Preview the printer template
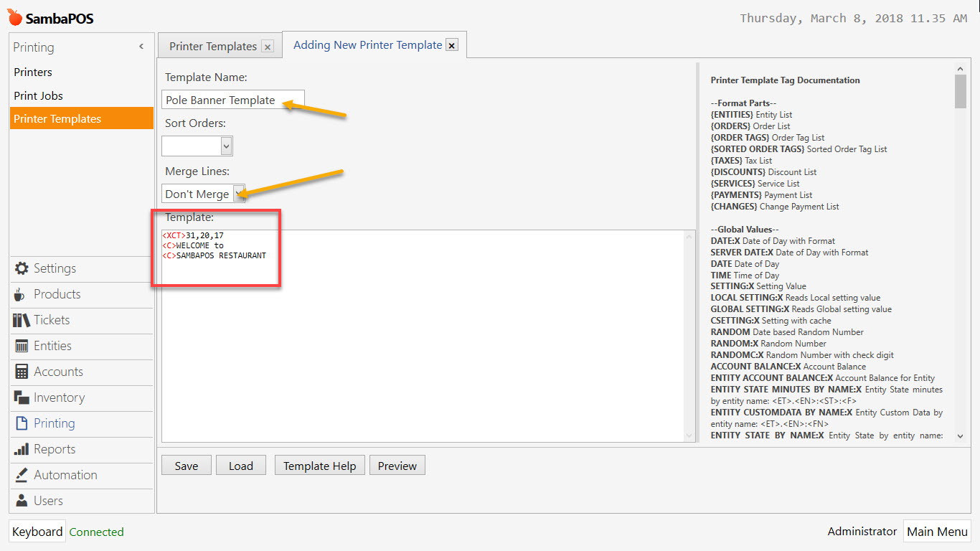The height and width of the screenshot is (551, 980). (397, 465)
